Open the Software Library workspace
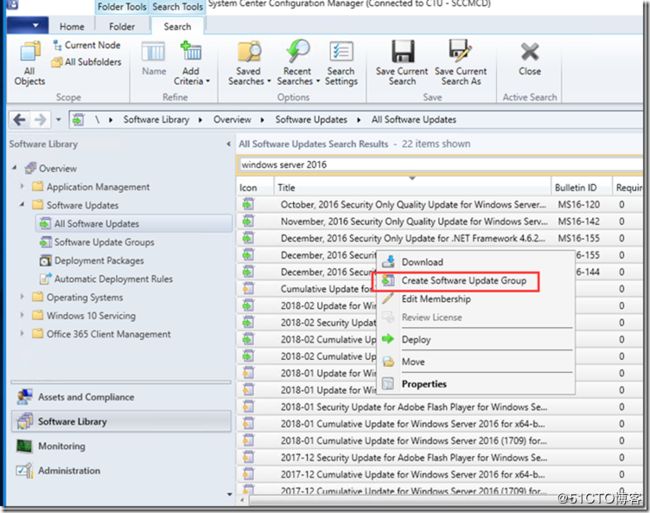The image size is (650, 513). [121, 421]
